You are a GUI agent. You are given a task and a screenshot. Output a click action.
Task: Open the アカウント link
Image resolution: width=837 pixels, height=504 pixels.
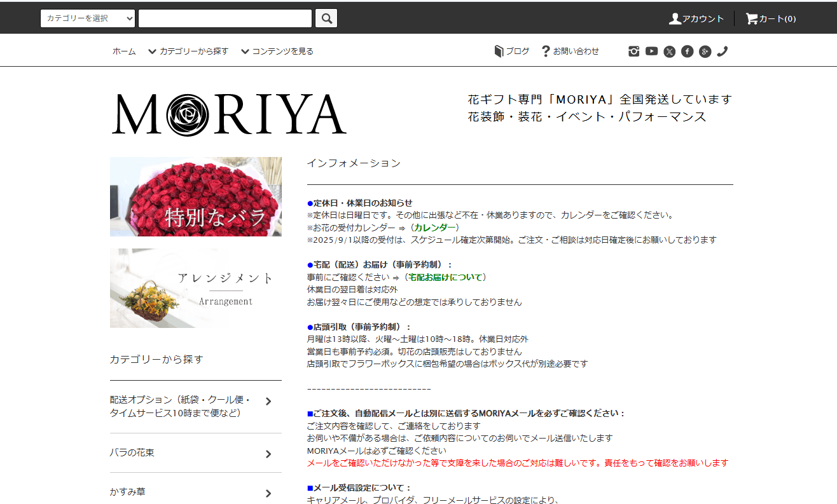[x=703, y=19]
